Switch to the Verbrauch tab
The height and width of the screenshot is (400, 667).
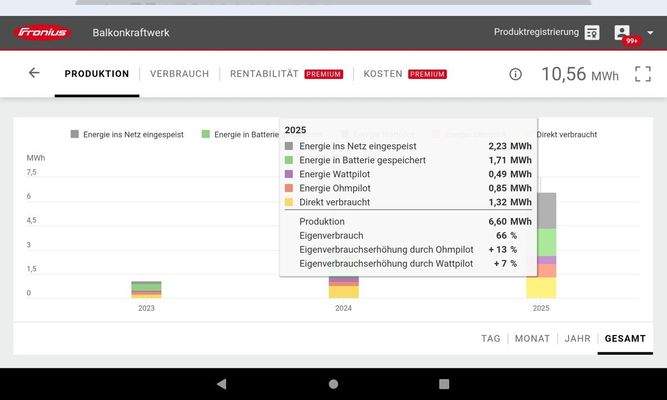tap(179, 74)
